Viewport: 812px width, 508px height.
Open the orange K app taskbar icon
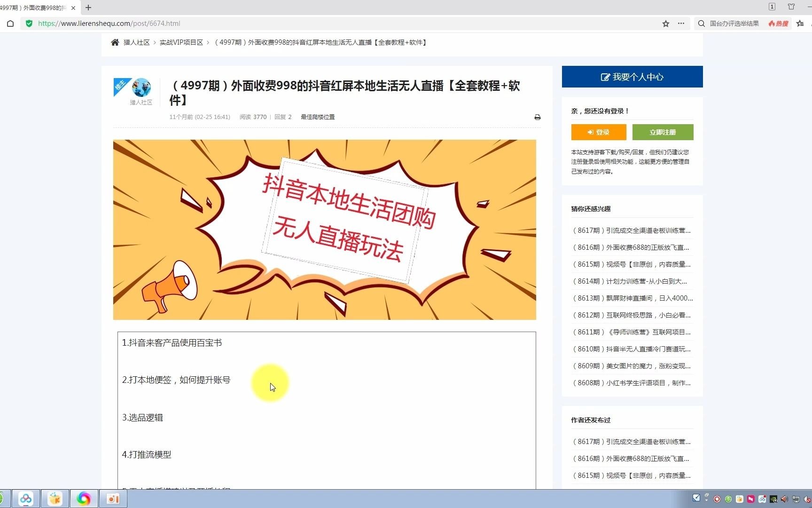tap(55, 499)
